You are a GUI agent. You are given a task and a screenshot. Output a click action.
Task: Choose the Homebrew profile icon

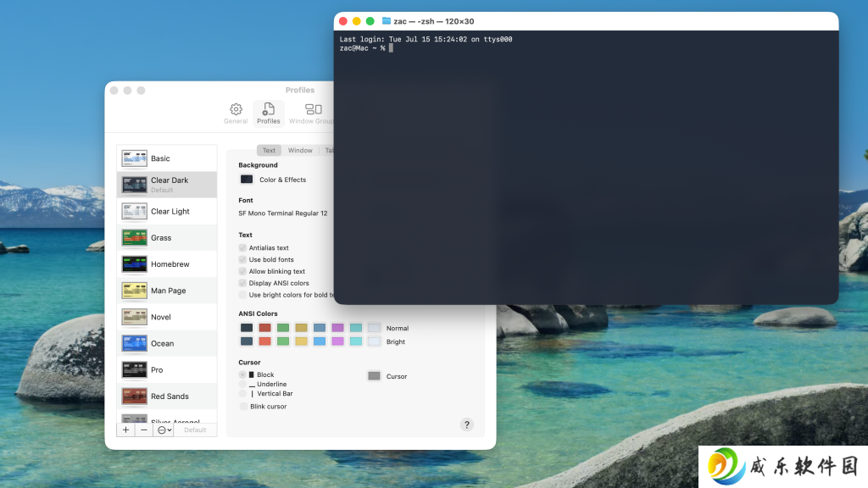coord(134,264)
